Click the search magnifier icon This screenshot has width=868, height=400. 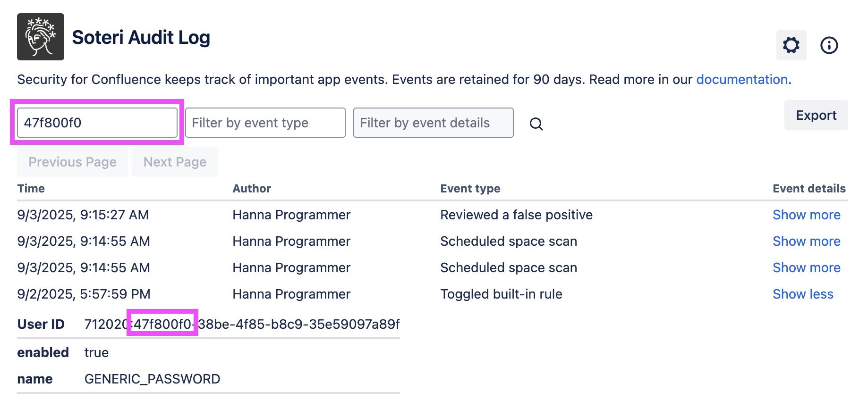pos(536,124)
